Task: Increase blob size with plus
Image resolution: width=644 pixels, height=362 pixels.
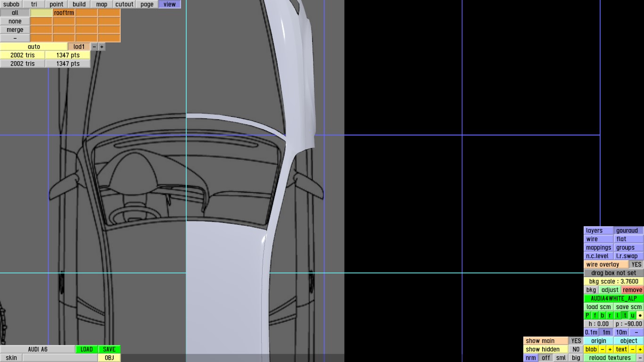Action: click(610, 349)
